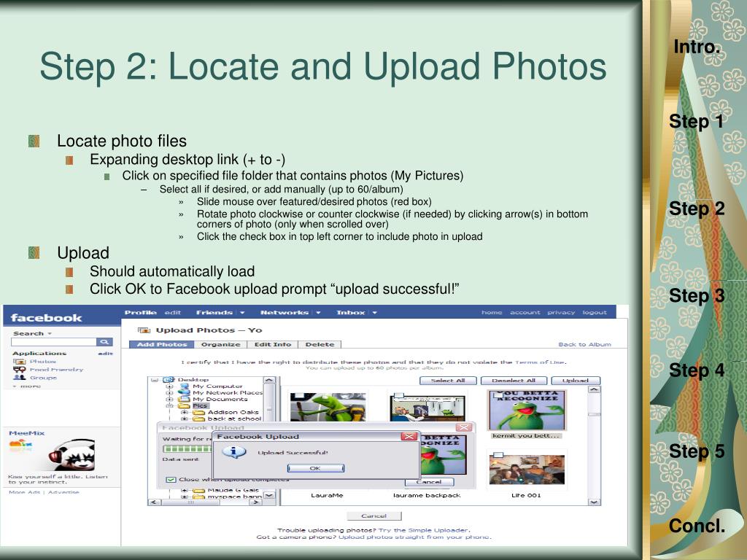Click the facebook logo in header

click(x=46, y=318)
